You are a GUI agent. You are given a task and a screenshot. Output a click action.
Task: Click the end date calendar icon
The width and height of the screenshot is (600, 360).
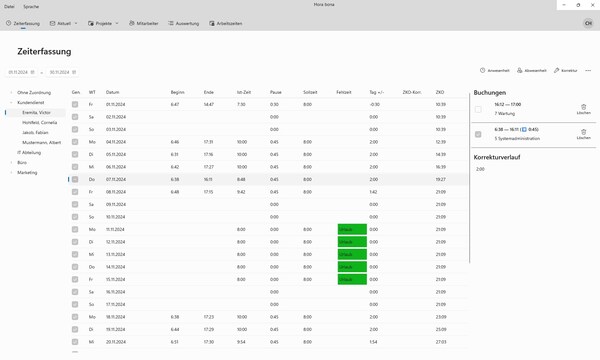pos(74,72)
